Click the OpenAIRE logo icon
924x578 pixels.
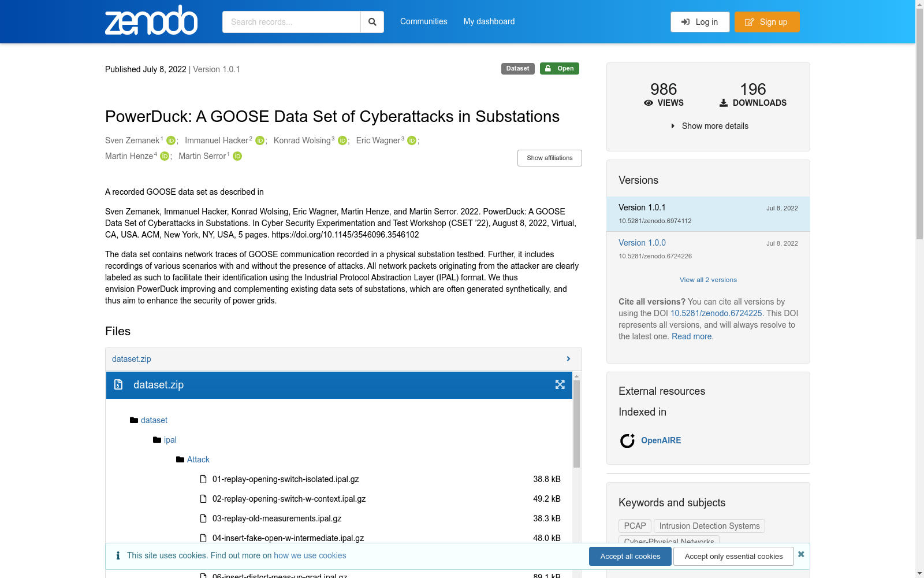[x=627, y=440]
